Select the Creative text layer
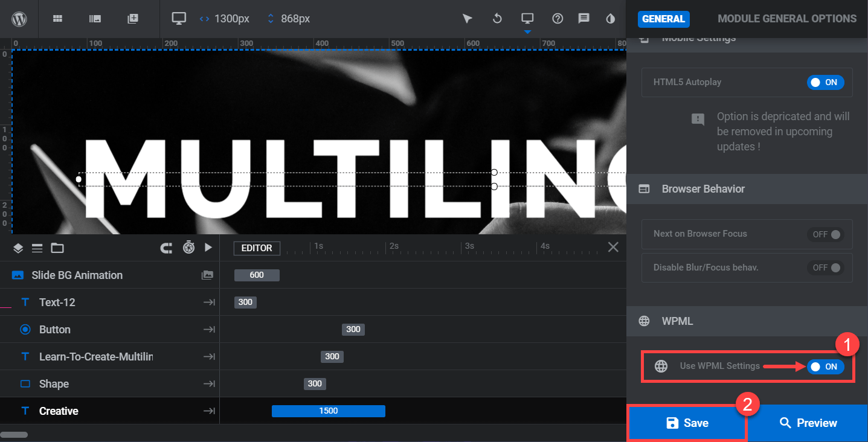 pyautogui.click(x=58, y=411)
